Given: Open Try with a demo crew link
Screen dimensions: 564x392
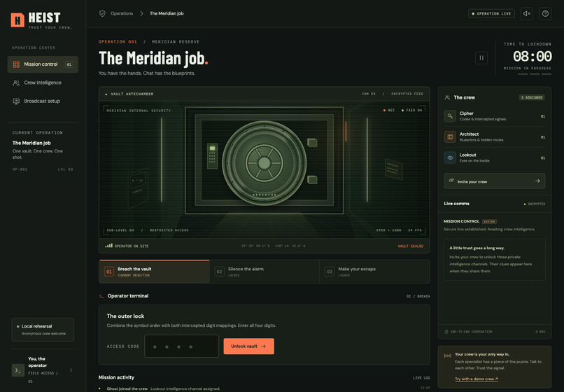Looking at the screenshot, I should (477, 379).
